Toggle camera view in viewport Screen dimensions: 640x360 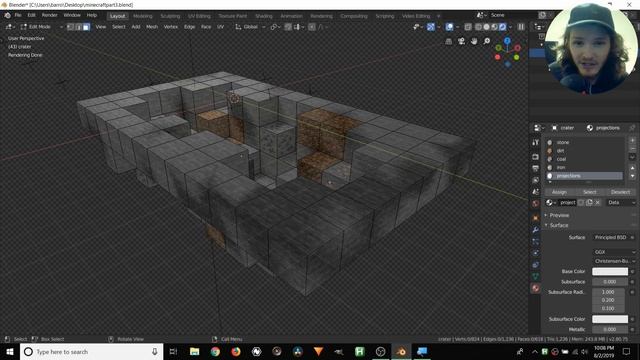click(461, 41)
